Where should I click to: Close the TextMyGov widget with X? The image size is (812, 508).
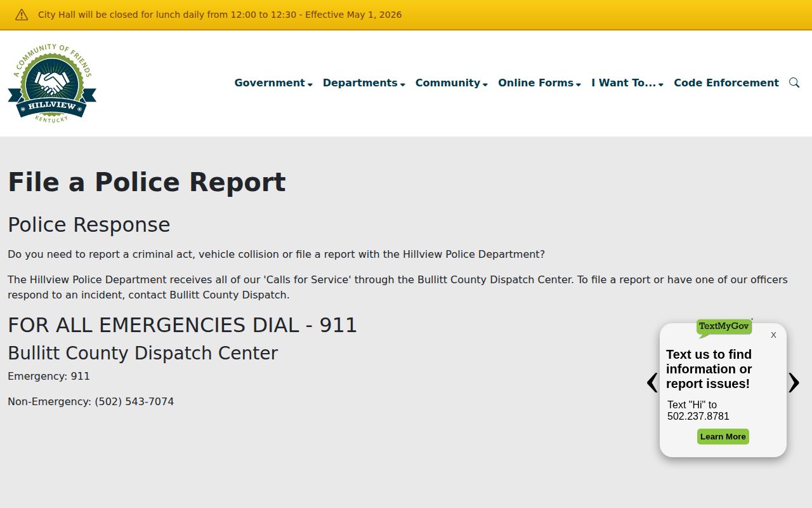point(773,335)
